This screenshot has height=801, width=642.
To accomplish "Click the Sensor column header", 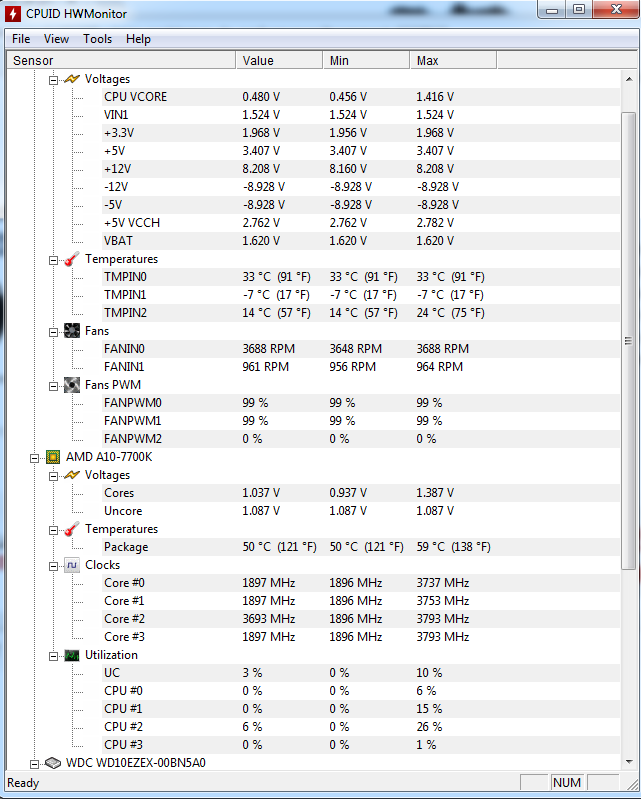I will click(121, 60).
